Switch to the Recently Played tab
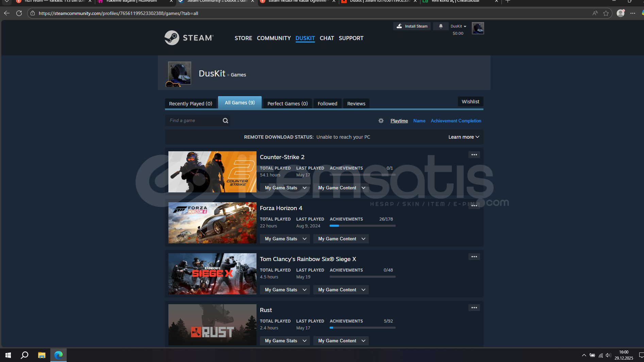This screenshot has height=362, width=644. pyautogui.click(x=191, y=104)
